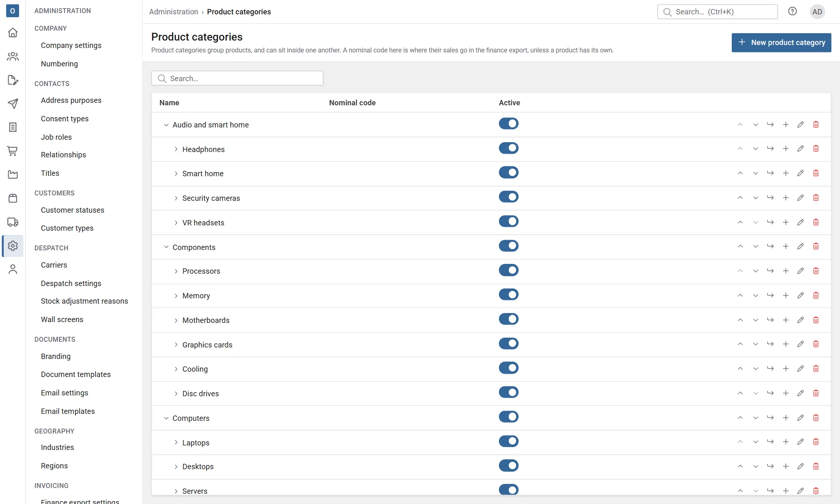Collapse the Audio and smart home category
This screenshot has height=504, width=840.
tap(166, 125)
